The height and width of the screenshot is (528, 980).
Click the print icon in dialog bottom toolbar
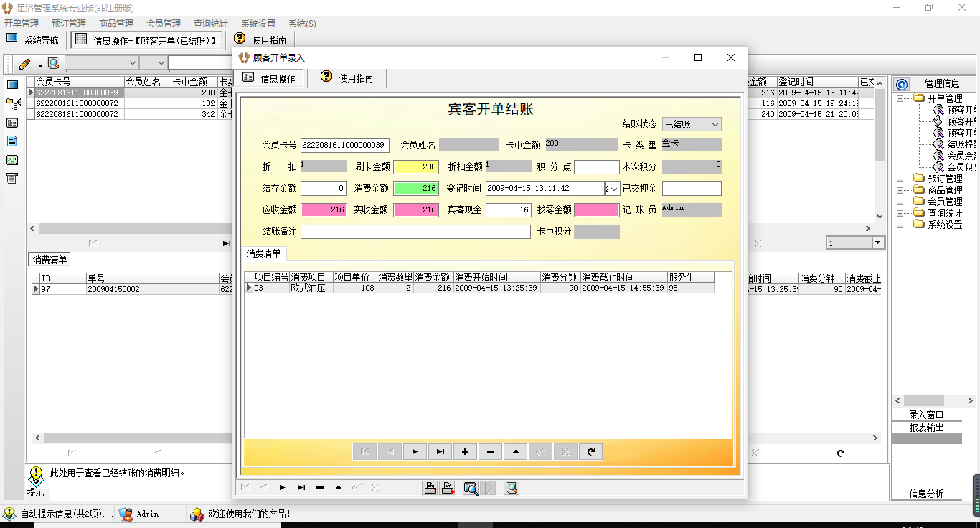pyautogui.click(x=430, y=489)
